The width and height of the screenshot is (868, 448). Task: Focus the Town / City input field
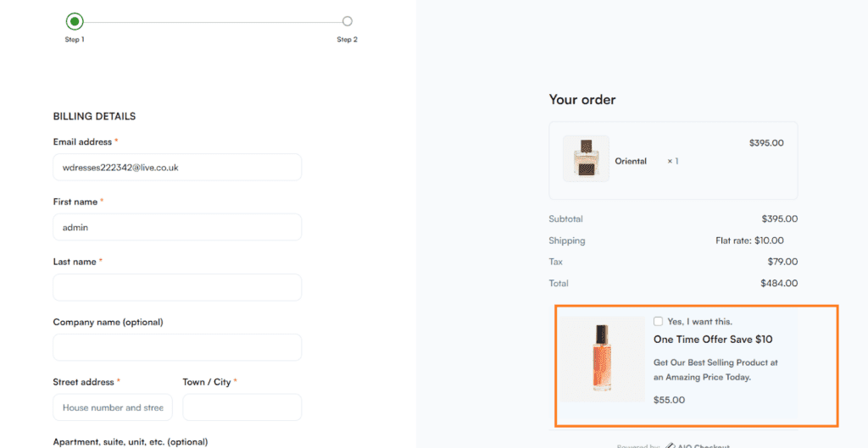click(x=242, y=407)
